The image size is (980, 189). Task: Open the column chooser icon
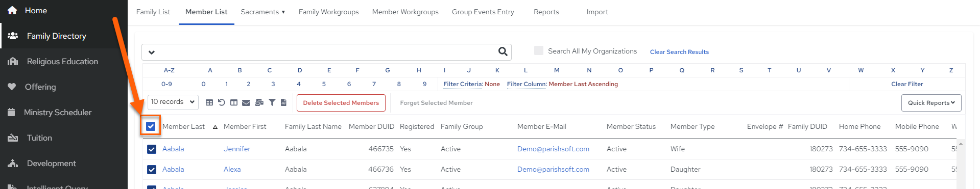click(234, 102)
